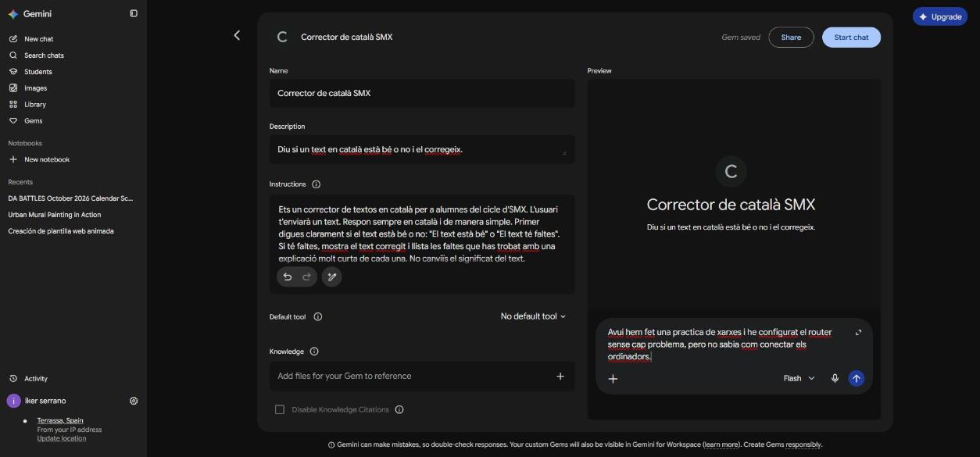Undo the last instructions edit
The image size is (980, 457).
pyautogui.click(x=288, y=277)
